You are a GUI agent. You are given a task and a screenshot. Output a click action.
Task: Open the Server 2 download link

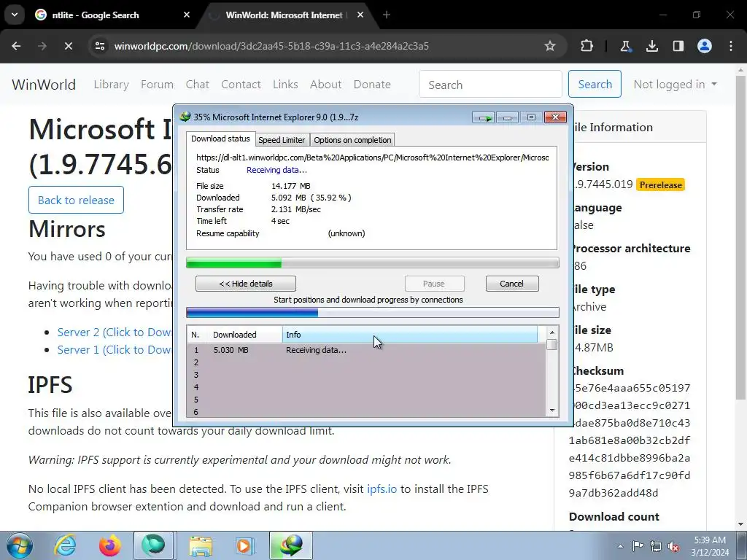[115, 332]
